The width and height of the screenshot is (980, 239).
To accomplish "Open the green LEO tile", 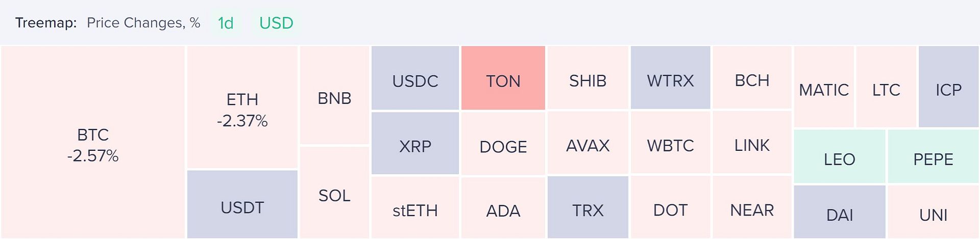I will (x=840, y=156).
